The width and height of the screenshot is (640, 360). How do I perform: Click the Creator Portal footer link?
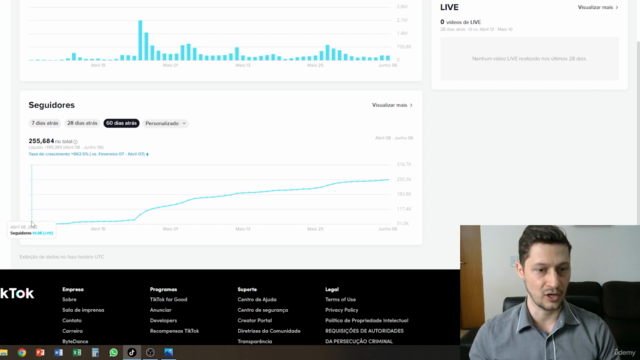pyautogui.click(x=255, y=321)
